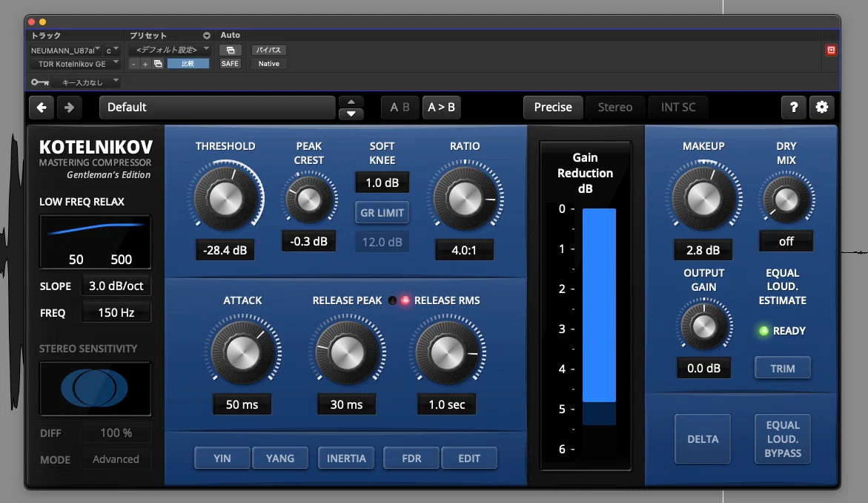This screenshot has height=503, width=868.
Task: Open the TDR Kotelnikov GE plugin selector
Action: point(75,64)
